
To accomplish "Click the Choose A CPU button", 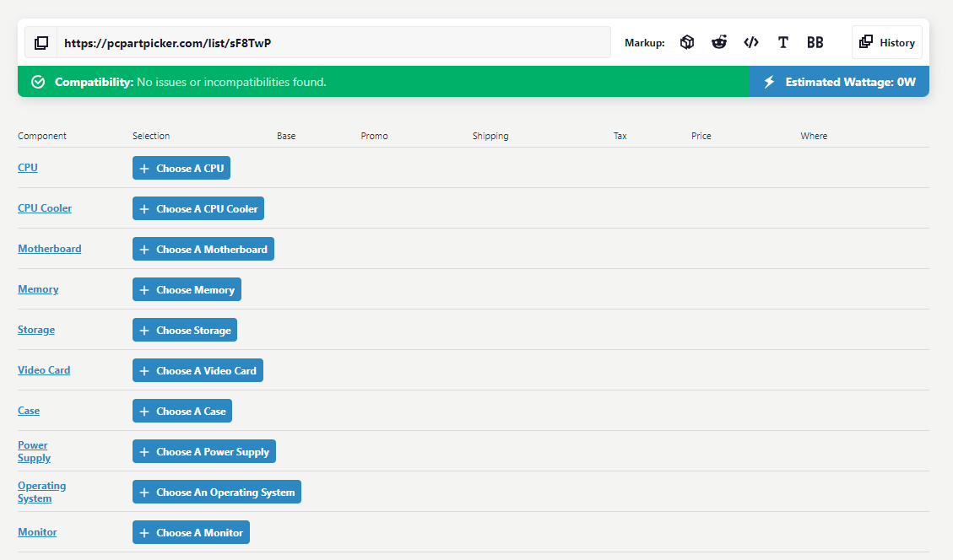I will pos(181,168).
